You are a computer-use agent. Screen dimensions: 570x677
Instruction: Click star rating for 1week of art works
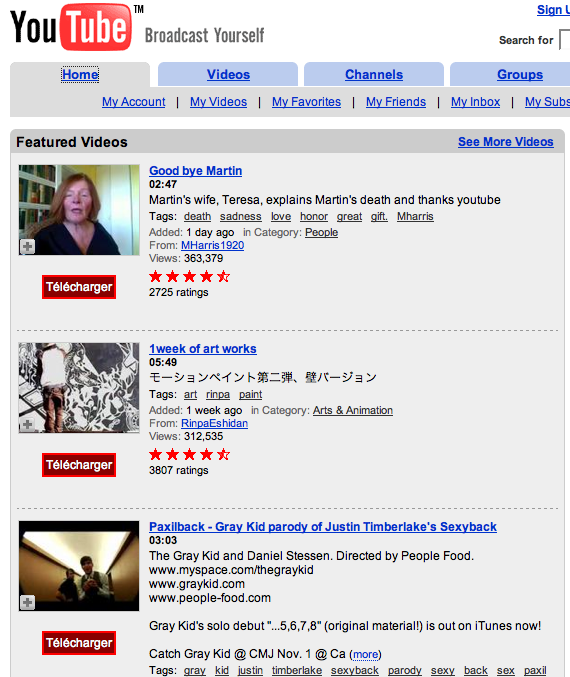(x=190, y=454)
